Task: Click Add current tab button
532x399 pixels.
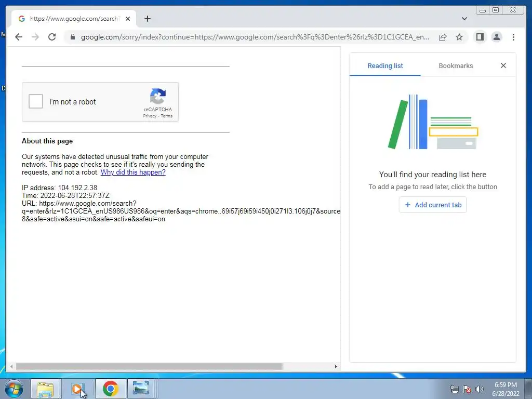Action: click(433, 205)
